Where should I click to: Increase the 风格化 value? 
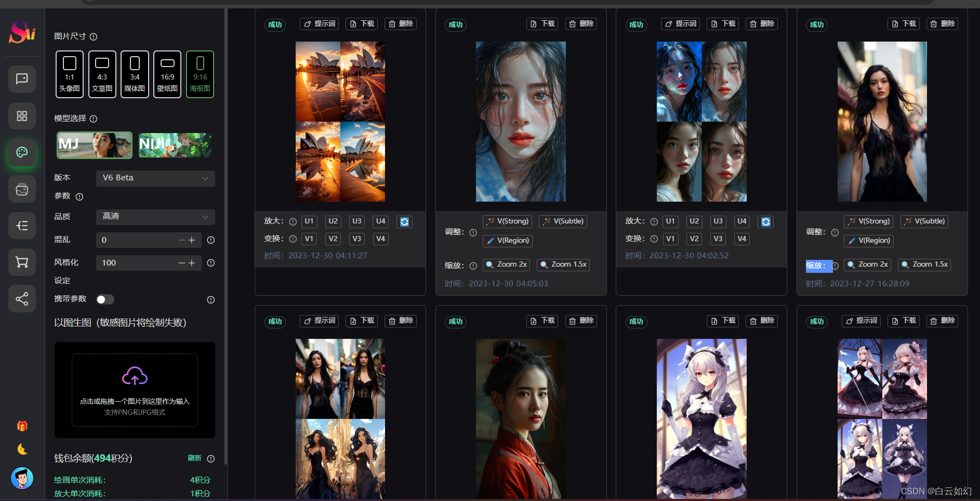click(192, 263)
